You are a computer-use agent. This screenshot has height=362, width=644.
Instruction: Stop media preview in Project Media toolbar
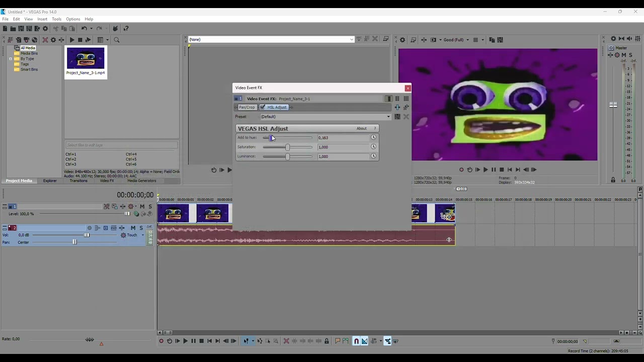click(x=80, y=40)
